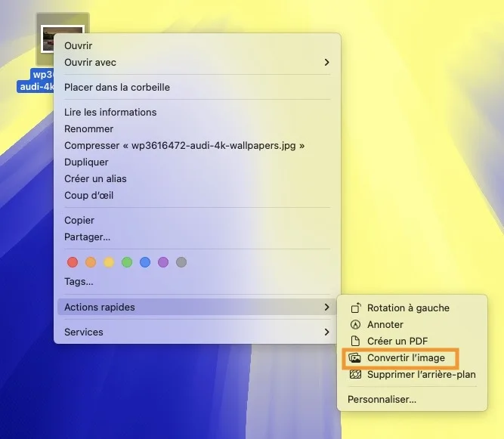The image size is (504, 439).
Task: Select Copier in the context menu
Action: pos(197,220)
